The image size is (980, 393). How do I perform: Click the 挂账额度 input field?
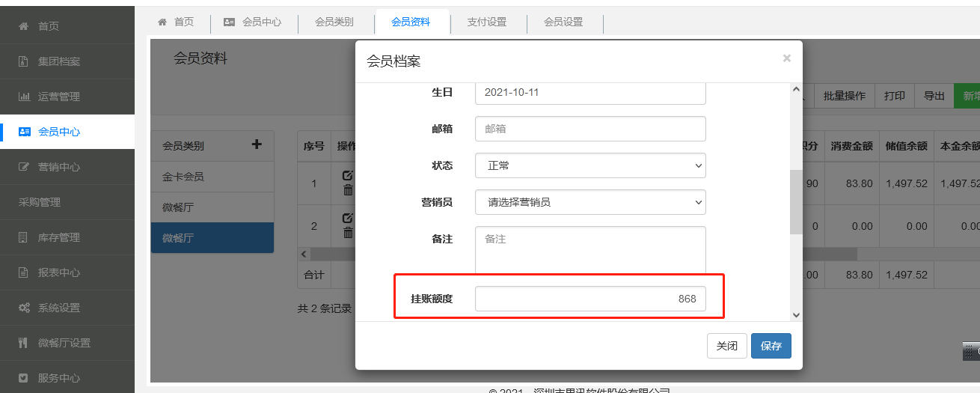[x=590, y=299]
